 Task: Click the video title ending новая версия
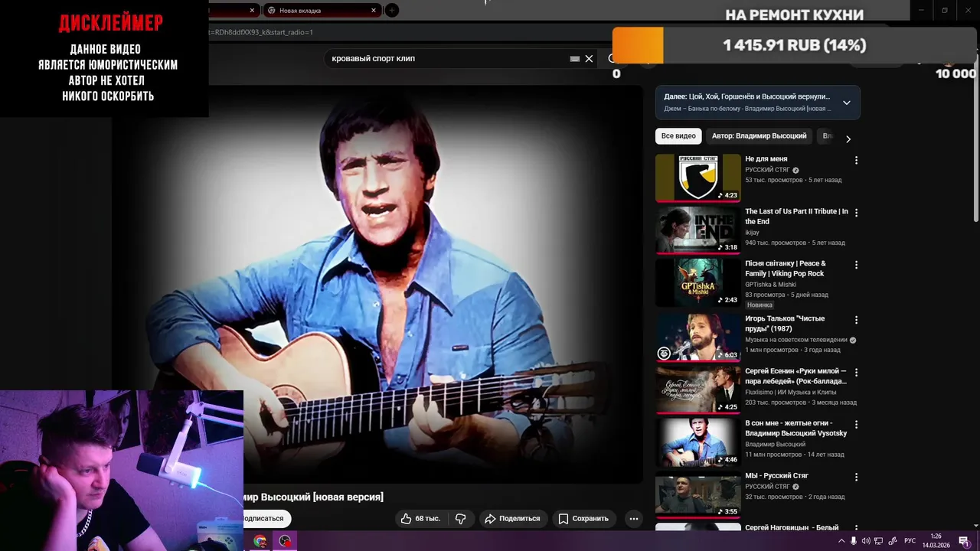314,497
